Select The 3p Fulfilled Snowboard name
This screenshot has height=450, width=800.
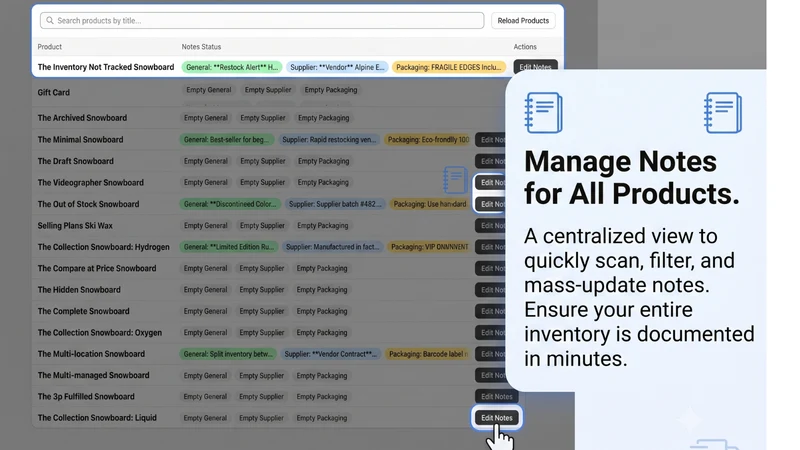tap(86, 396)
